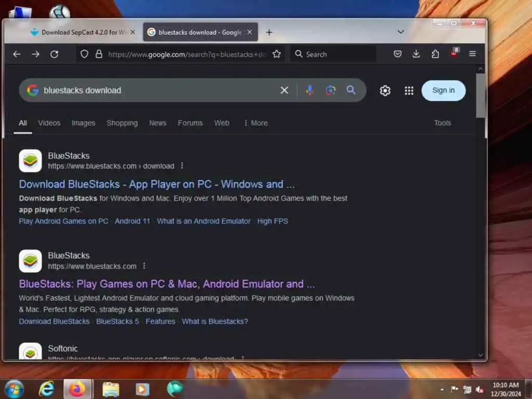Open the list all tabs chevron
The width and height of the screenshot is (532, 399).
coord(401,32)
